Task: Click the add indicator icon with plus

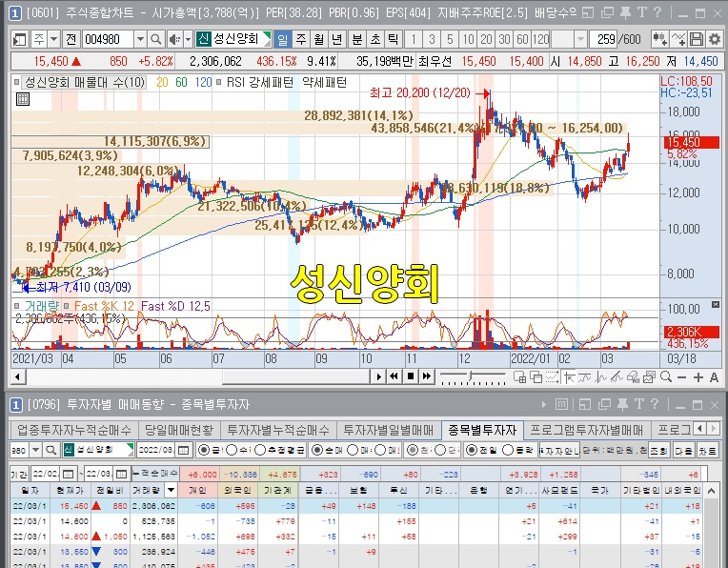Action: 677,39
